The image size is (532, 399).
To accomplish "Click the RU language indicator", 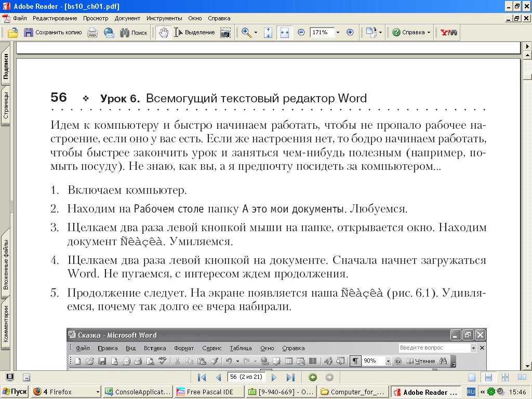I will click(x=471, y=392).
